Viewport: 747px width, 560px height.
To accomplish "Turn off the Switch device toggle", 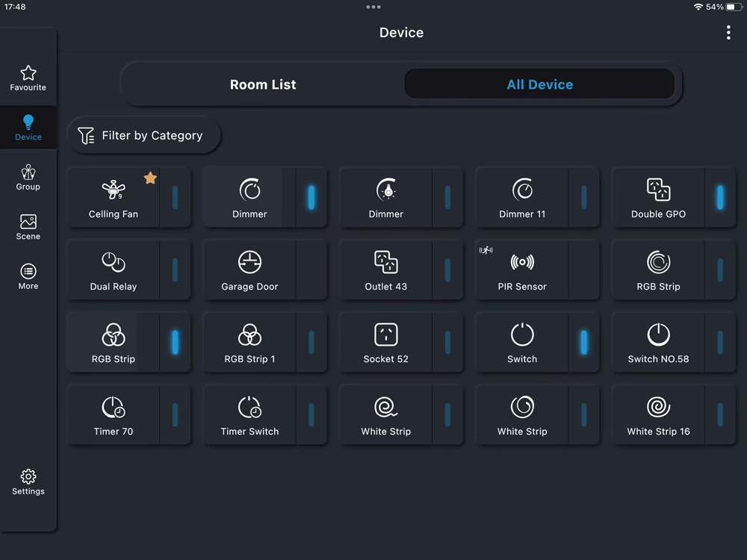I will pos(583,342).
